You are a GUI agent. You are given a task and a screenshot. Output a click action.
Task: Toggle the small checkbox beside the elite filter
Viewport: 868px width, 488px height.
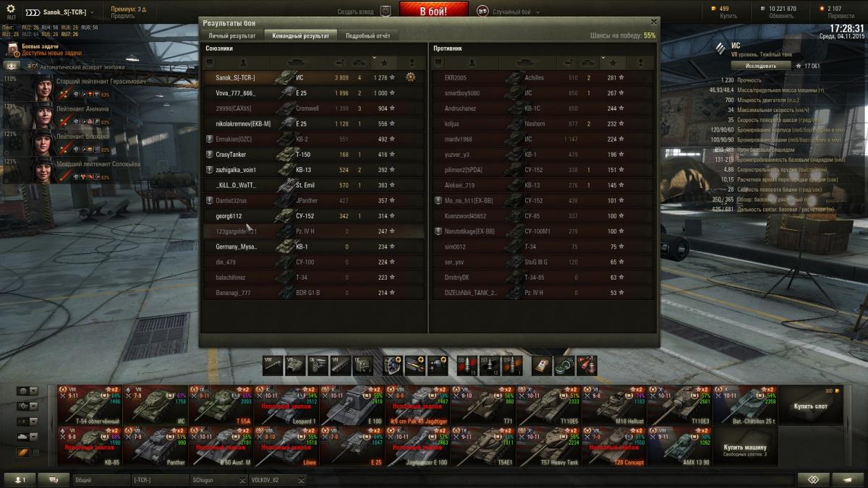[x=37, y=453]
